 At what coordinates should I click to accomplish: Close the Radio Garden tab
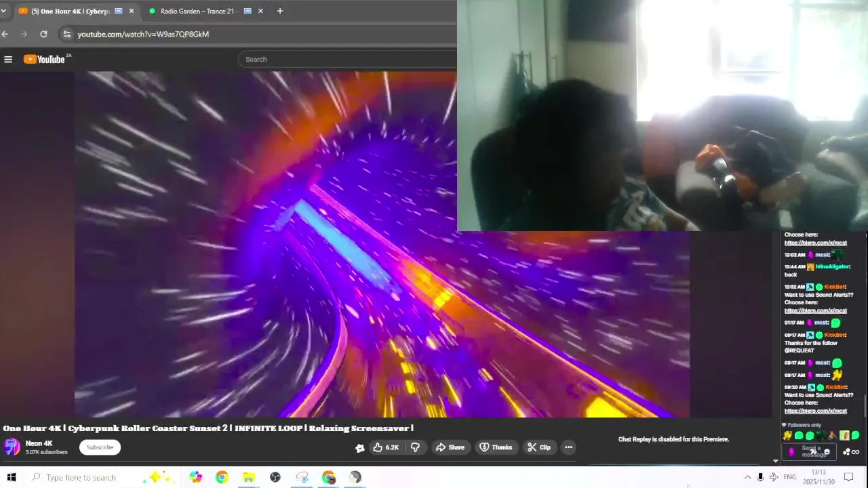point(260,11)
